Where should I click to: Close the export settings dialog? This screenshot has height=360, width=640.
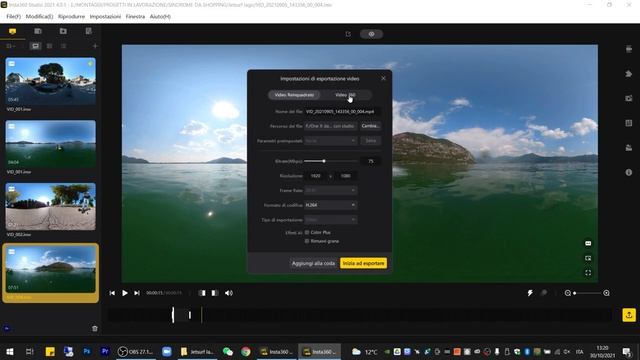(x=383, y=78)
